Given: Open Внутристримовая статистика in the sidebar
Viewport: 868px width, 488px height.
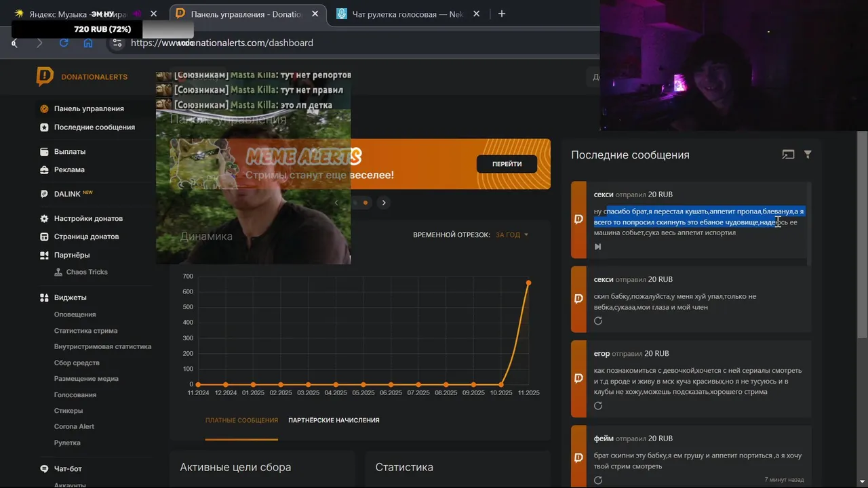Looking at the screenshot, I should pyautogui.click(x=103, y=346).
